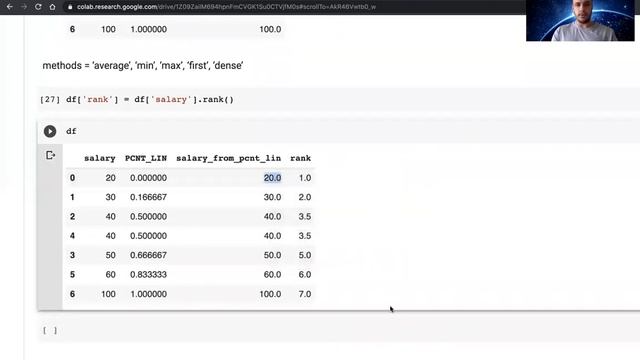640x360 pixels.
Task: Select rank value 5.0
Action: pyautogui.click(x=304, y=255)
